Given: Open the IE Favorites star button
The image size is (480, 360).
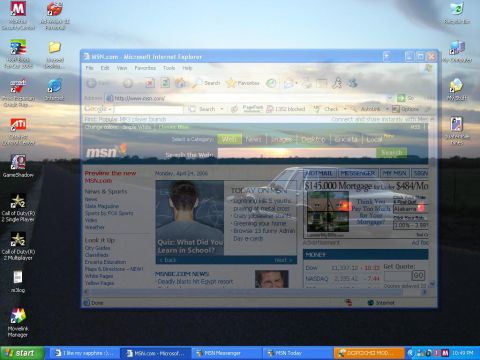Looking at the screenshot, I should (243, 83).
